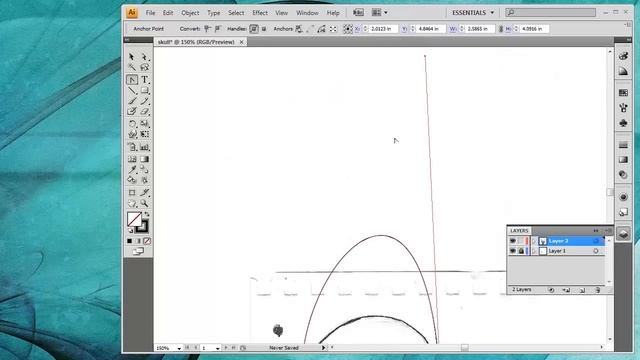Image resolution: width=640 pixels, height=360 pixels.
Task: Enable show handles for multiple anchor points
Action: click(x=254, y=29)
